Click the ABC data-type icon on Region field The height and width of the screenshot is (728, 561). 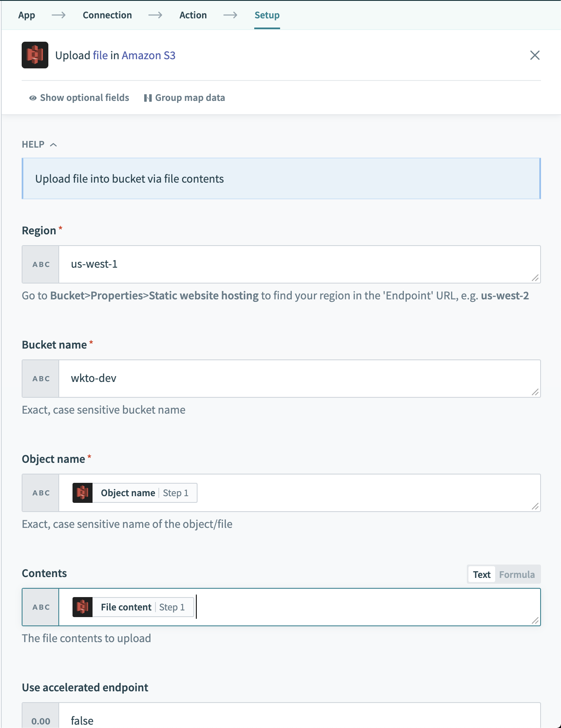point(40,264)
